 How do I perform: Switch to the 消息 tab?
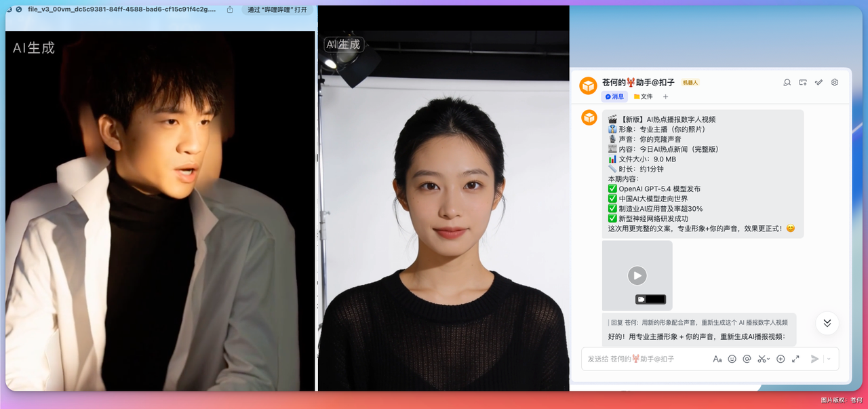click(x=614, y=97)
